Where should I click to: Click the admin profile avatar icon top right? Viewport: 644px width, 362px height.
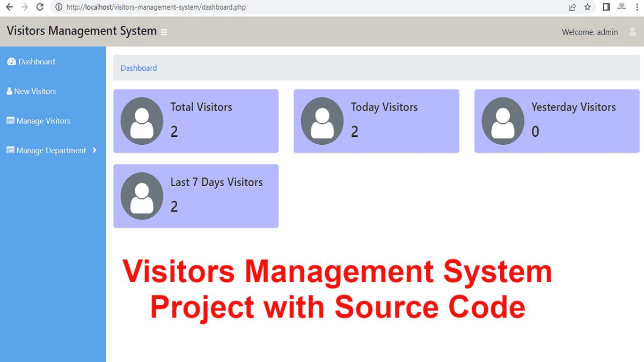(x=632, y=32)
